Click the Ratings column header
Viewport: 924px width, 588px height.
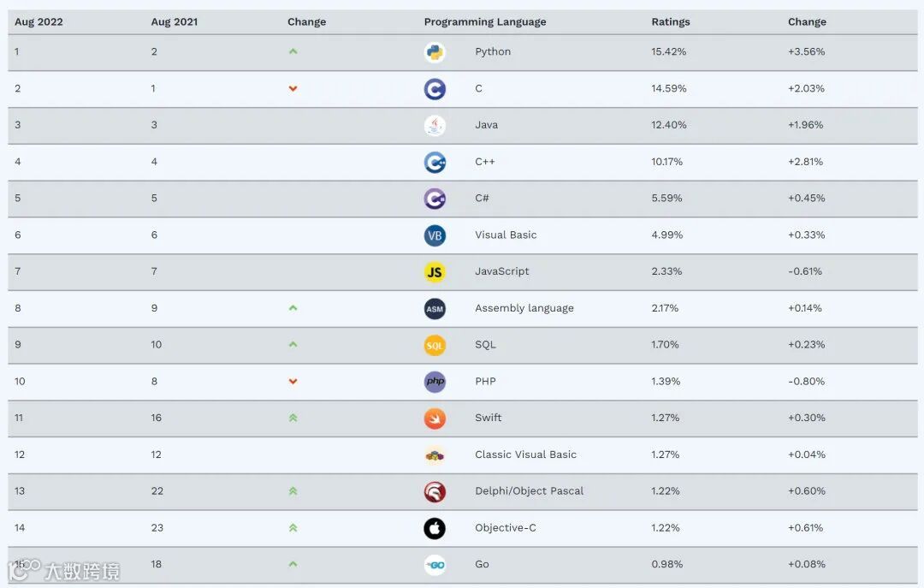click(670, 22)
